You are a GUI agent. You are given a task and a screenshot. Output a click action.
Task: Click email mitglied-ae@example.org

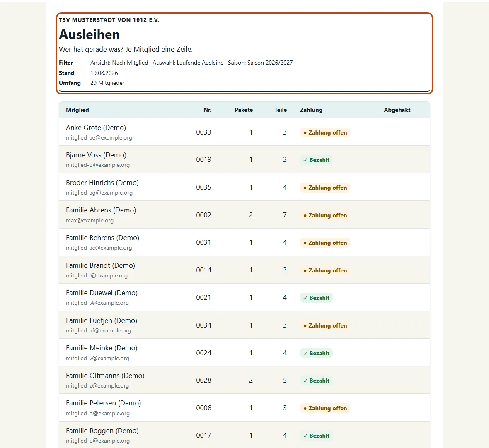point(99,138)
